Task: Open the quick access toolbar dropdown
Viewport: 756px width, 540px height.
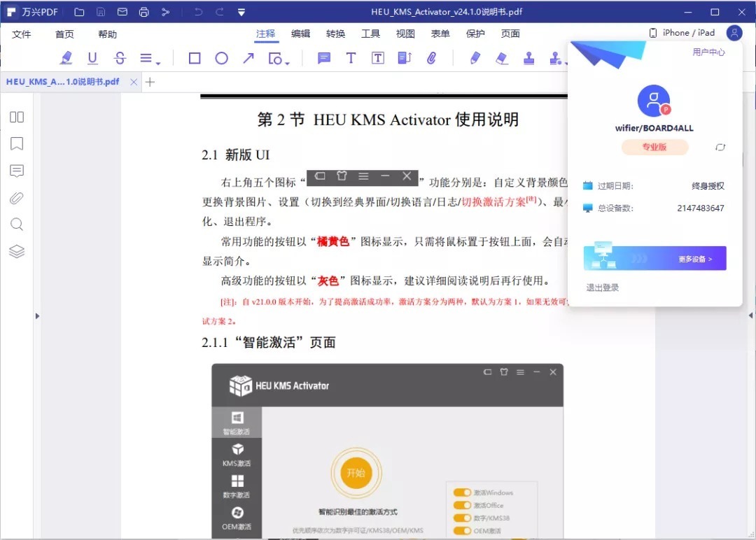Action: click(x=241, y=12)
